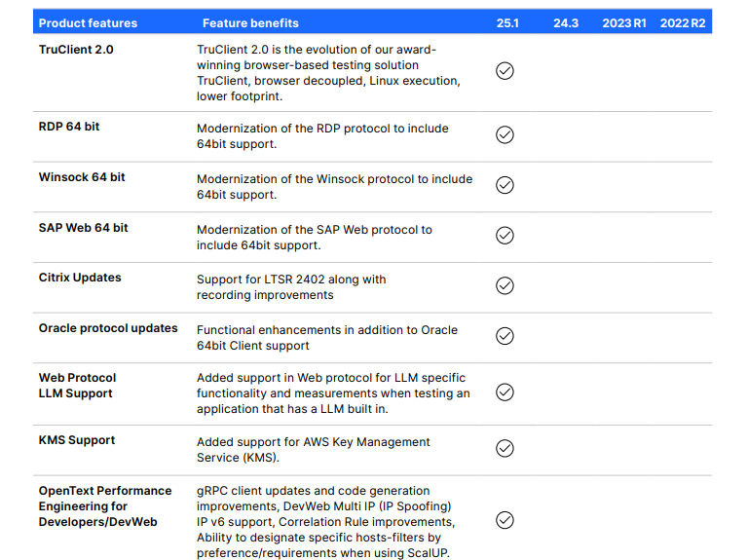Viewport: 748px width, 560px height.
Task: Click the Product features header
Action: pos(88,22)
